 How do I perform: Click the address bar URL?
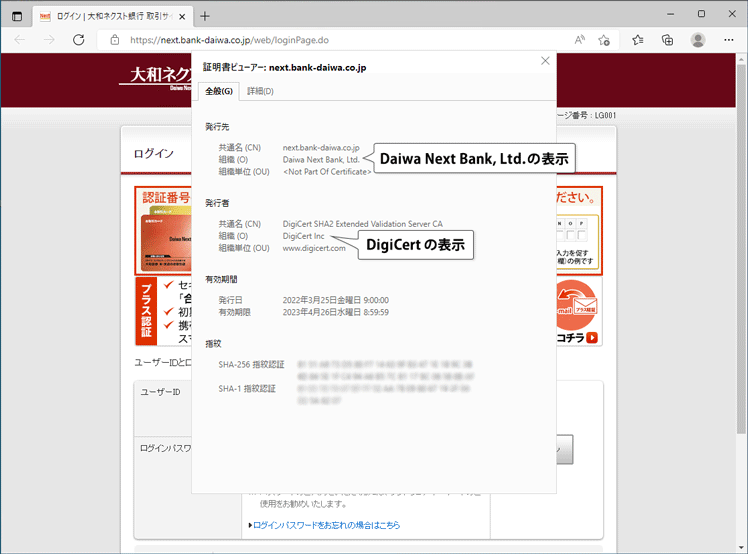[x=229, y=40]
